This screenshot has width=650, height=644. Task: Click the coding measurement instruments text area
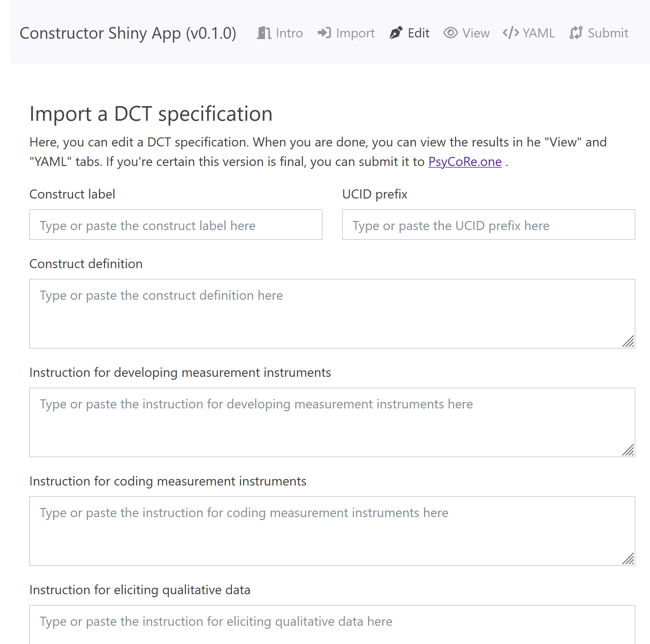[332, 530]
